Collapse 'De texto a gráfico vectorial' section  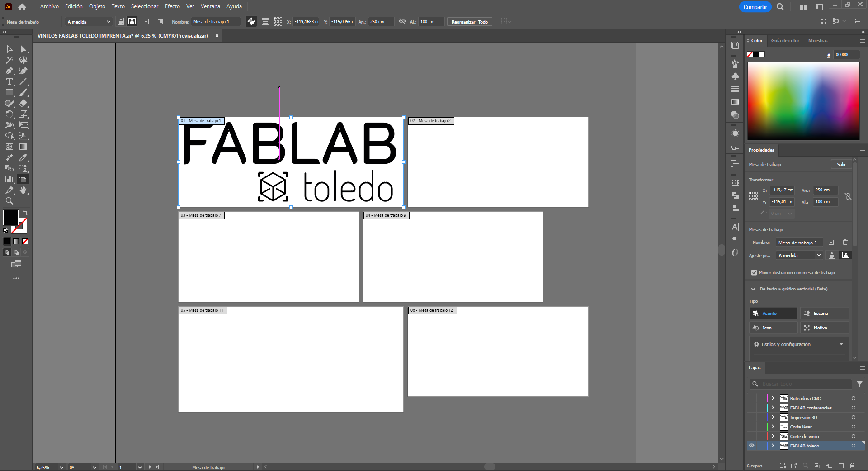(x=753, y=289)
